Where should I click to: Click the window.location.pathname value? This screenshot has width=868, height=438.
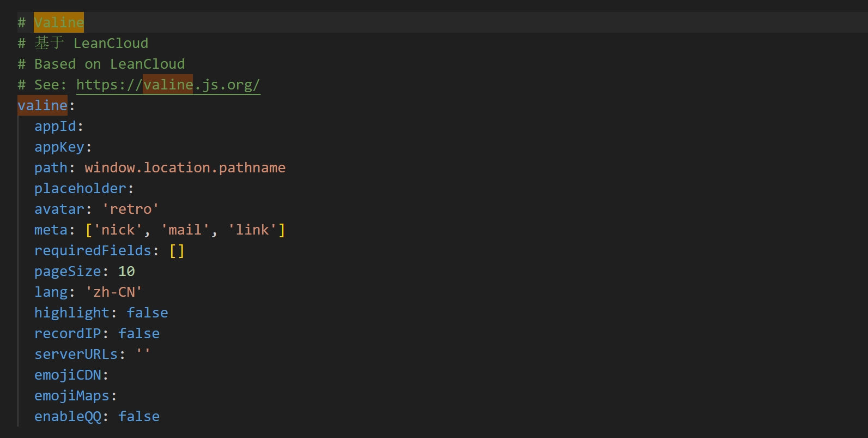pyautogui.click(x=185, y=168)
